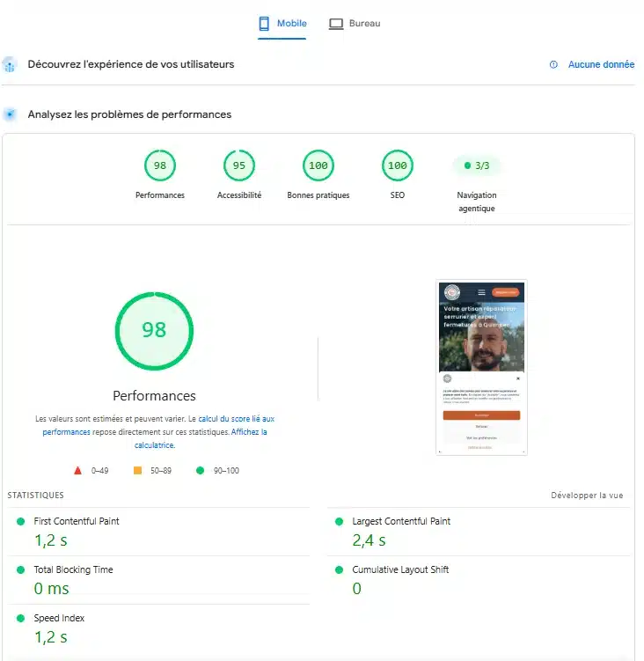Click the 0 ms Total Blocking Time value

click(51, 589)
